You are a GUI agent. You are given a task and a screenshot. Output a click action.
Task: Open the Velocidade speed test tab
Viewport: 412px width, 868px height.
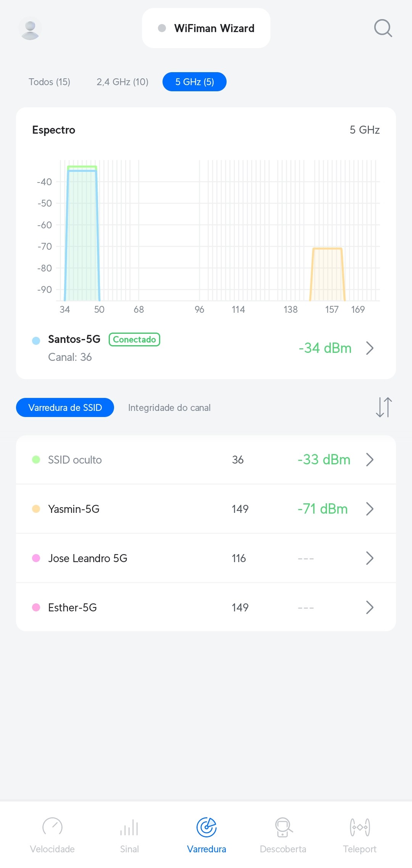[52, 835]
